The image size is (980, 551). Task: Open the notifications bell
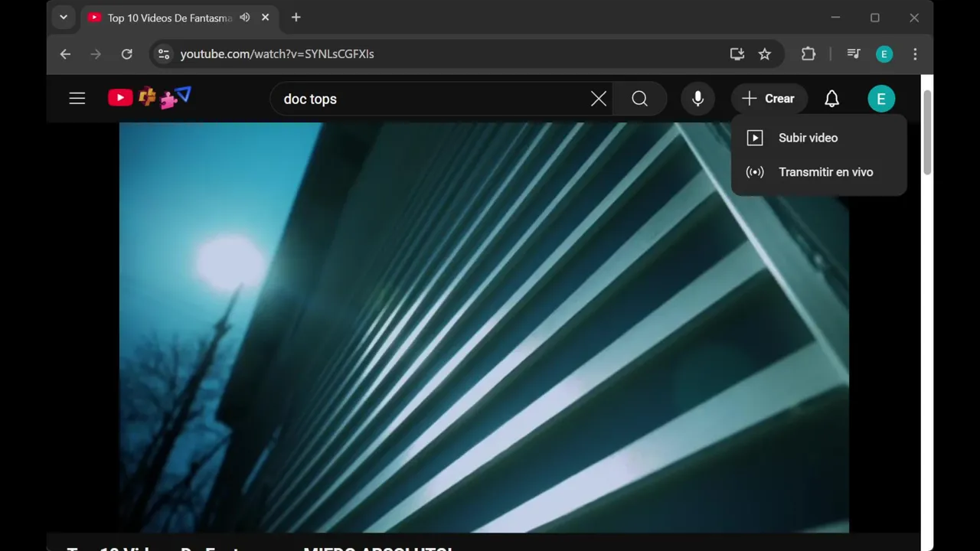pos(831,99)
